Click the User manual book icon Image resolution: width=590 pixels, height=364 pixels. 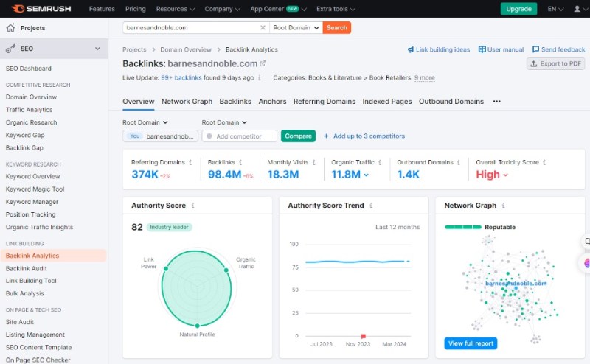tap(482, 49)
